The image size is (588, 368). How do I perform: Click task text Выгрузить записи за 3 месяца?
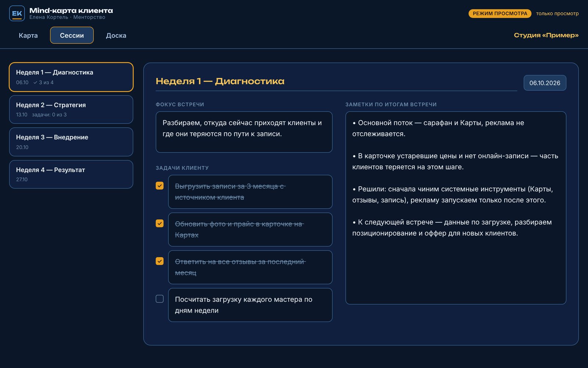(x=250, y=192)
